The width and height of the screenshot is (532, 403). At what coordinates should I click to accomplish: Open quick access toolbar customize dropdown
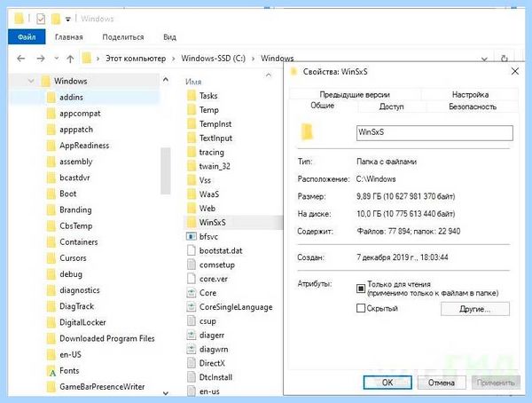(68, 20)
